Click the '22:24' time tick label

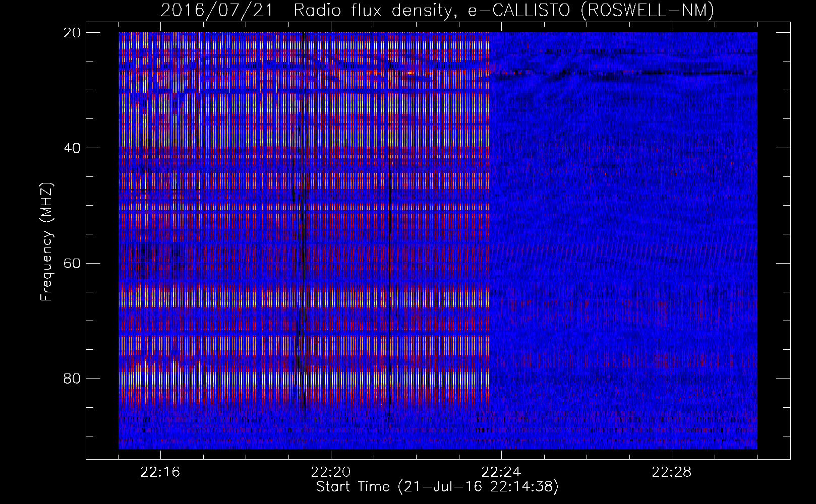coord(501,472)
